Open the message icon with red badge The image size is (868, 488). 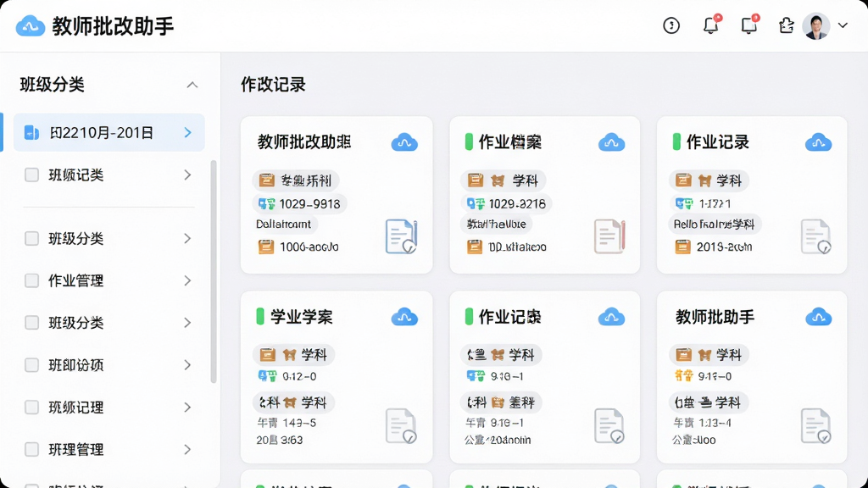pos(749,25)
